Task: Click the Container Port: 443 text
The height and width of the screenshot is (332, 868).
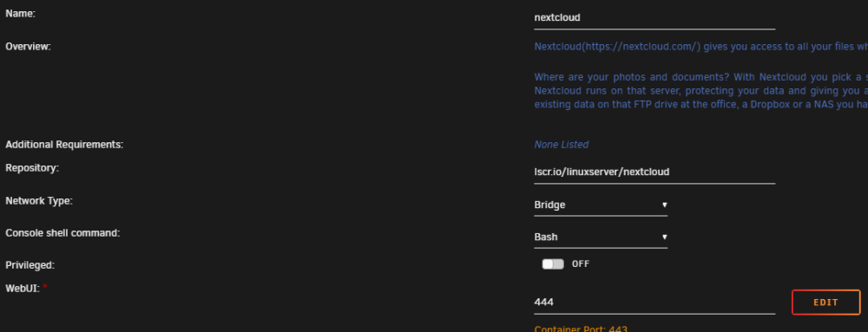Action: 581,329
